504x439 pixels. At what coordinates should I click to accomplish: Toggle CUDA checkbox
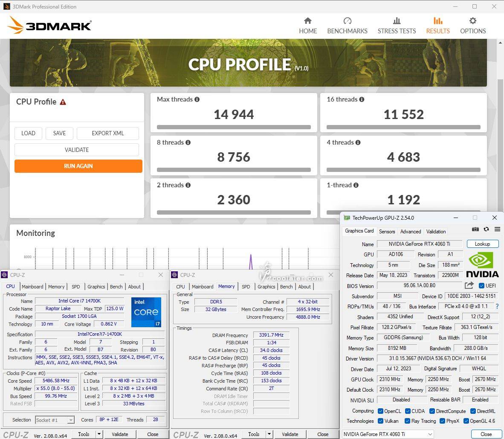point(408,411)
